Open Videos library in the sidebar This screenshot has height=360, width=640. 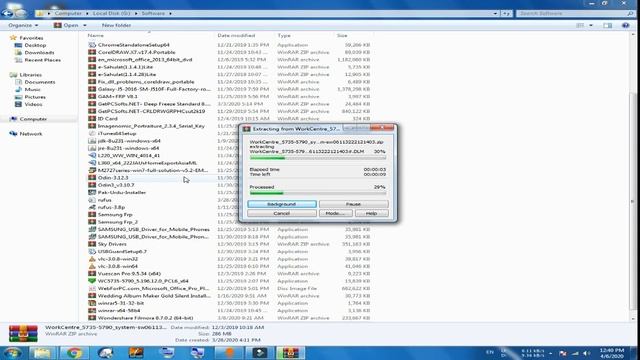click(x=33, y=104)
